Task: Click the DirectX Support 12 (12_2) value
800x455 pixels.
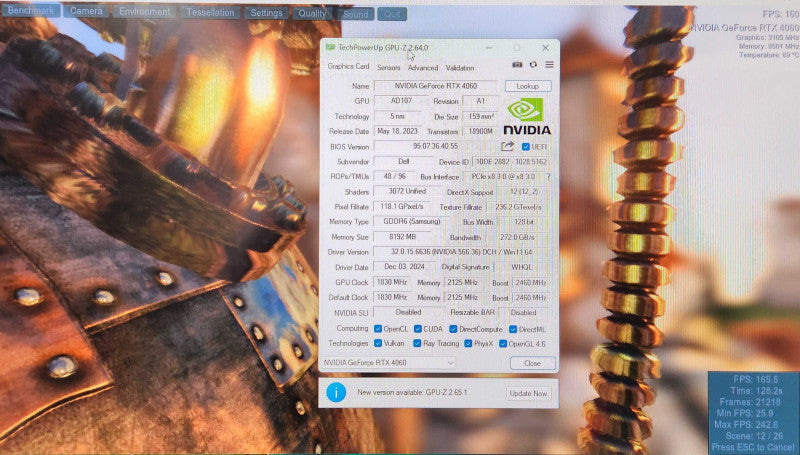Action: pos(523,192)
